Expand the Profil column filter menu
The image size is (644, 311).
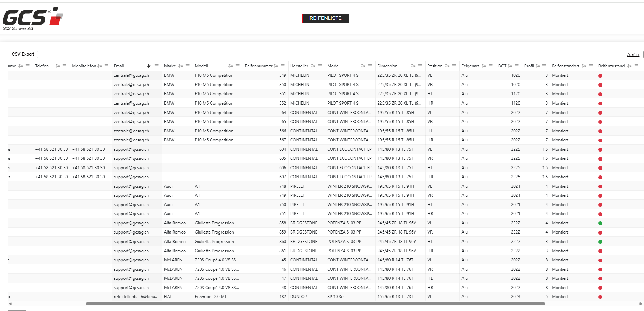pyautogui.click(x=544, y=66)
